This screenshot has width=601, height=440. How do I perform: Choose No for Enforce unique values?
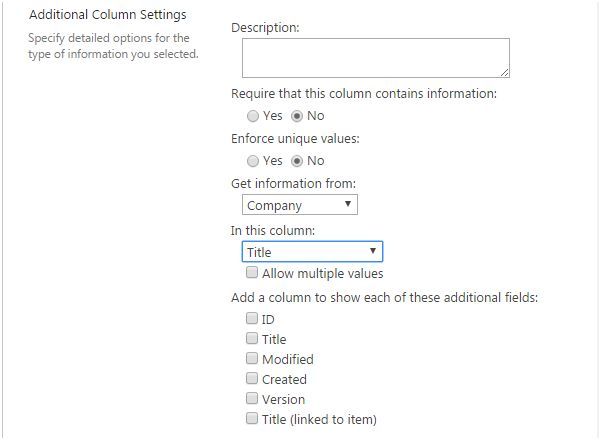coord(297,160)
